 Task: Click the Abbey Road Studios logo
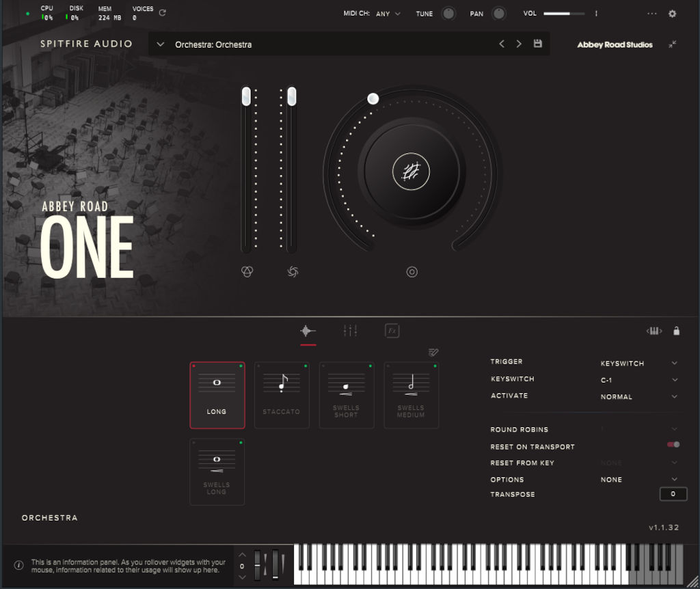615,44
